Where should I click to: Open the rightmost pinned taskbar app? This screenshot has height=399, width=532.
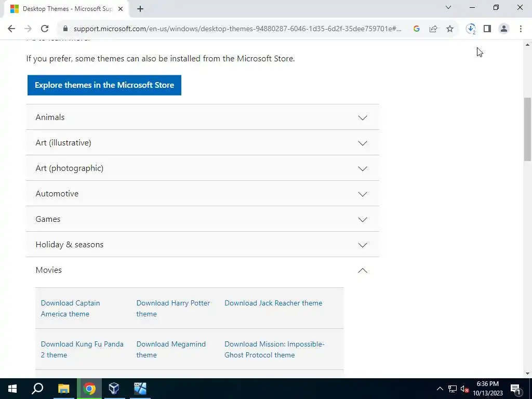[140, 389]
